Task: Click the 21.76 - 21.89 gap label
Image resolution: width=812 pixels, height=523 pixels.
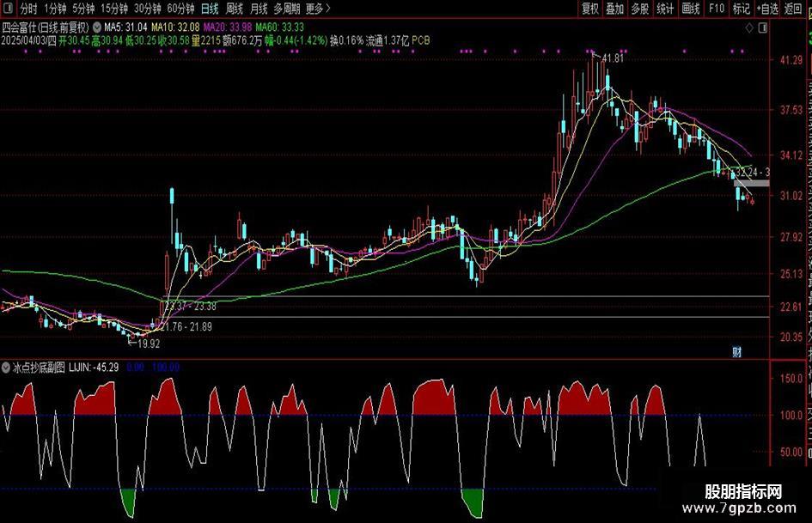Action: pos(186,326)
